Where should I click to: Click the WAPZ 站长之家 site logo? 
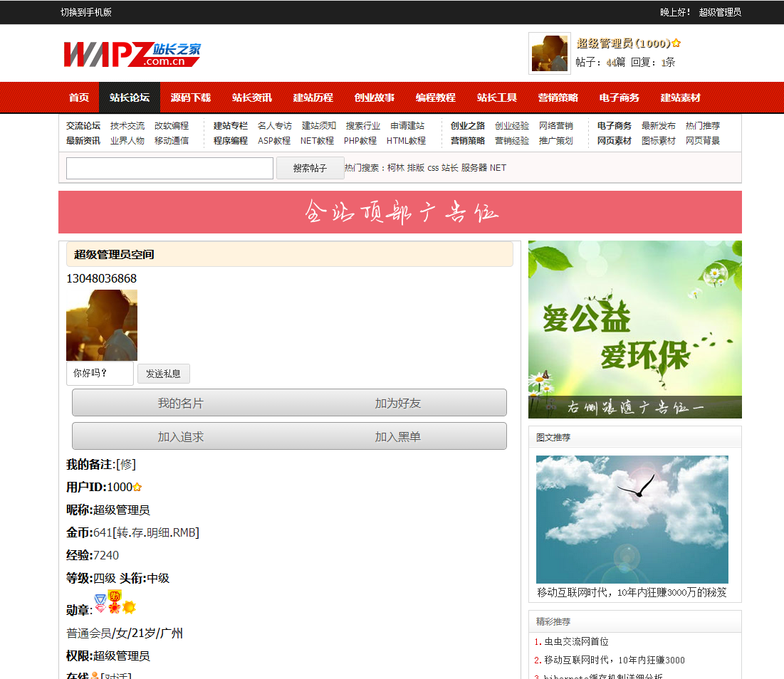click(132, 54)
